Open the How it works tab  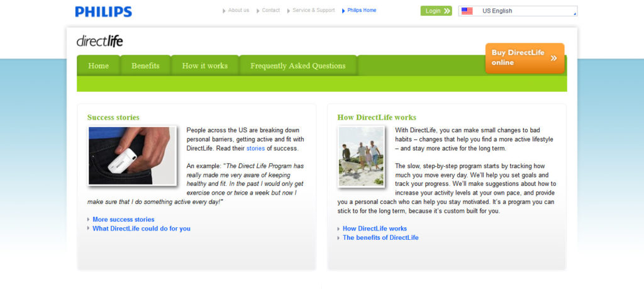205,65
